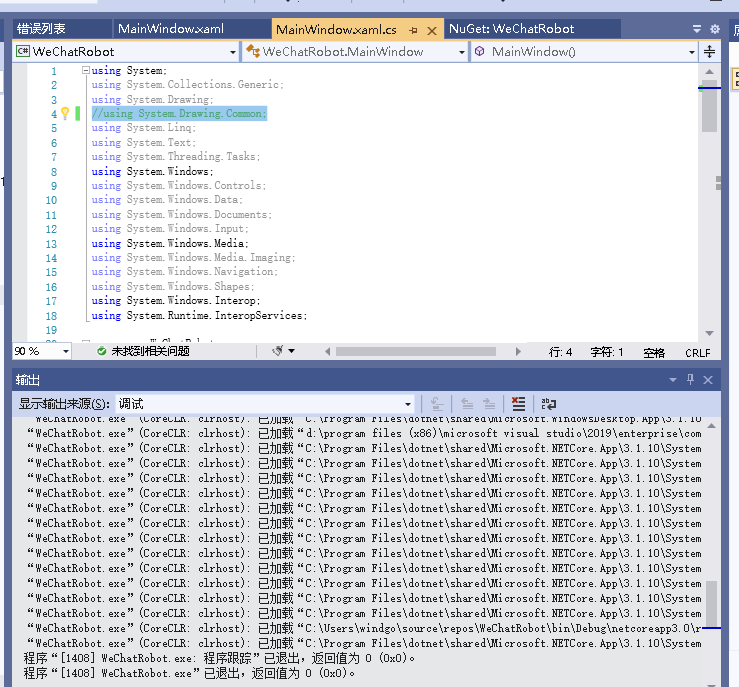Screen dimensions: 739x687
Task: Open lightbulb quick actions on line 4
Action: tap(65, 113)
